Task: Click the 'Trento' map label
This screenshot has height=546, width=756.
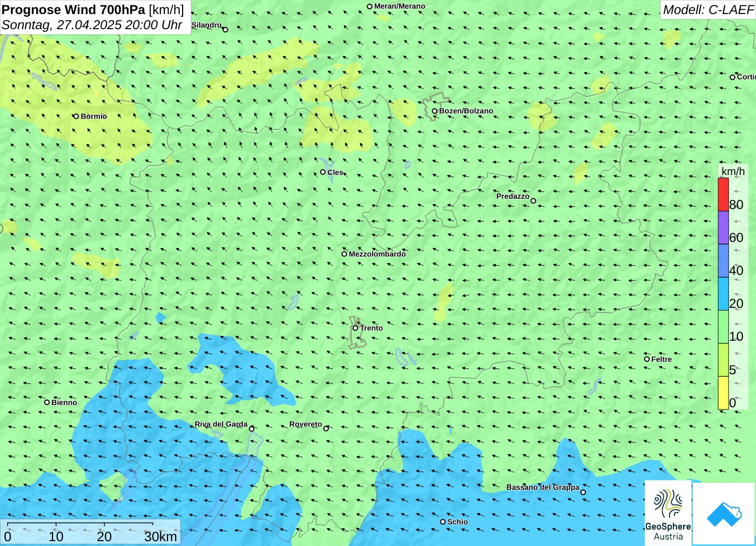Action: coord(372,328)
